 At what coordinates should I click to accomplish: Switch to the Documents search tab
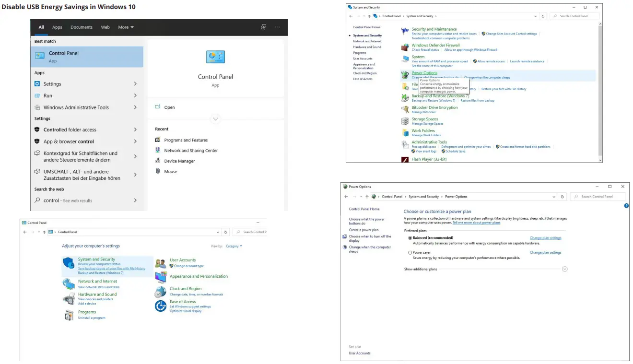81,27
